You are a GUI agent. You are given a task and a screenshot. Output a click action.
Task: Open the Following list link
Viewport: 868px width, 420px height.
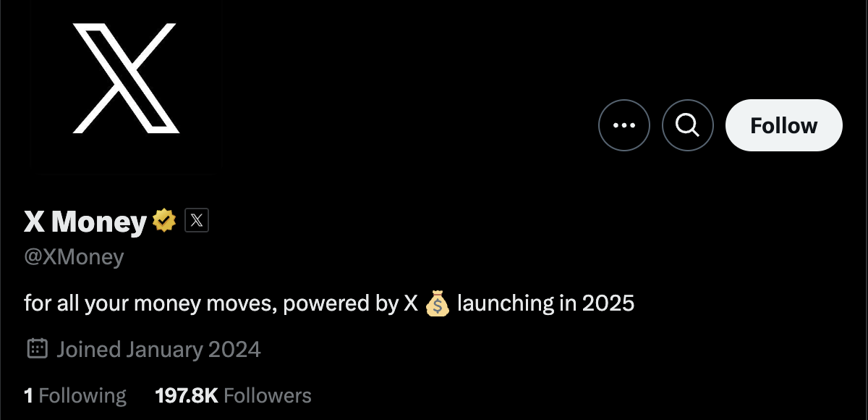pos(82,395)
